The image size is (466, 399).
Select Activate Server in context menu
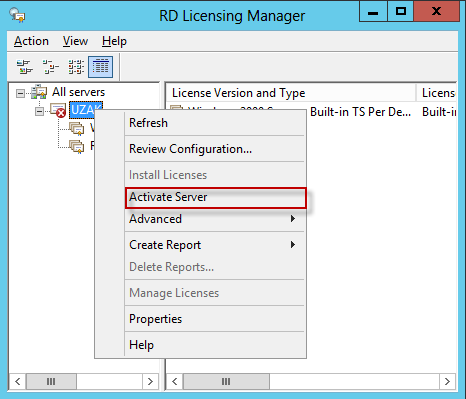click(x=215, y=197)
